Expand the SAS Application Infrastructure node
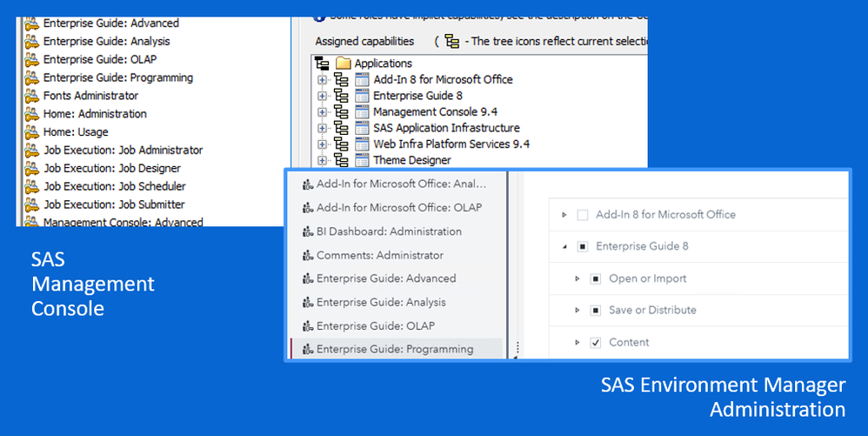The height and width of the screenshot is (436, 868). tap(322, 128)
